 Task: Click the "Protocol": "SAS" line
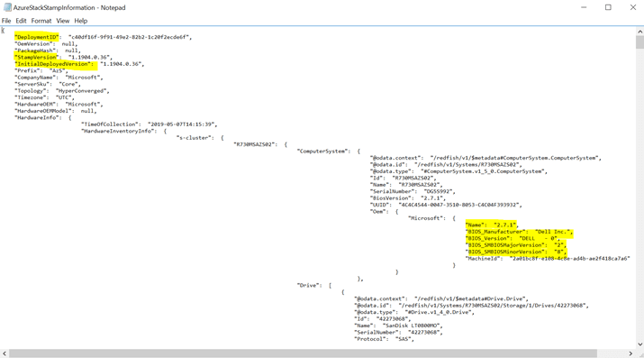click(384, 339)
